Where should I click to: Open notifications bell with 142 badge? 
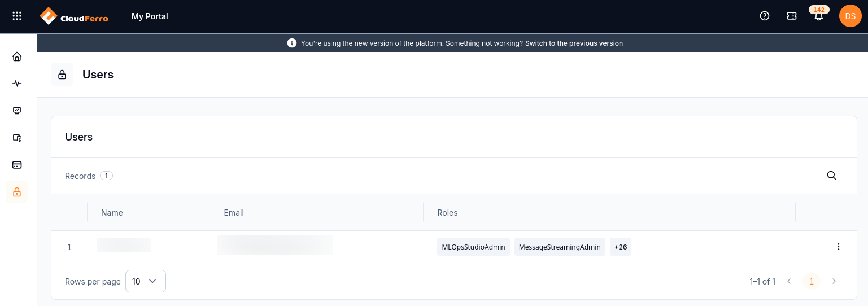[819, 16]
